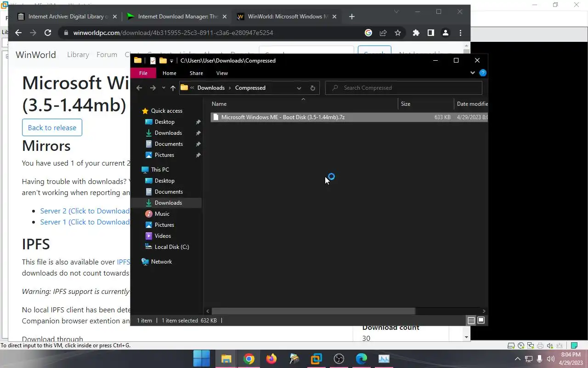Reload the WinWorld page in Chrome

tap(48, 33)
